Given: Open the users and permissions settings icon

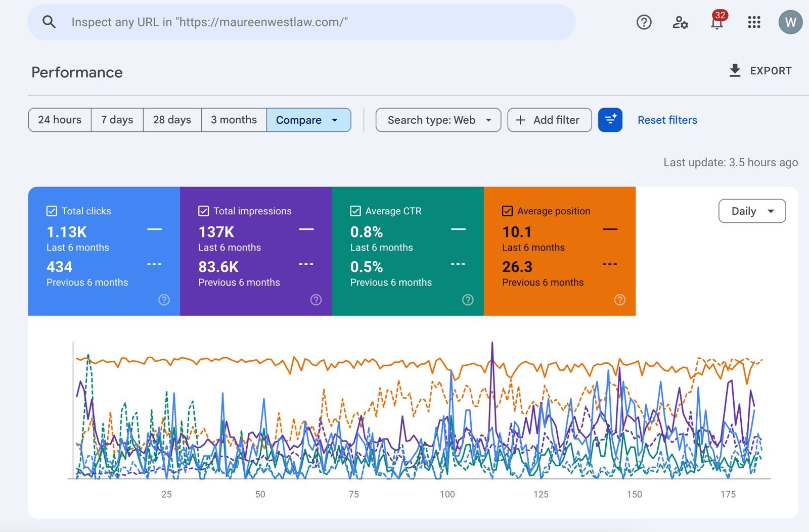Looking at the screenshot, I should coord(680,22).
